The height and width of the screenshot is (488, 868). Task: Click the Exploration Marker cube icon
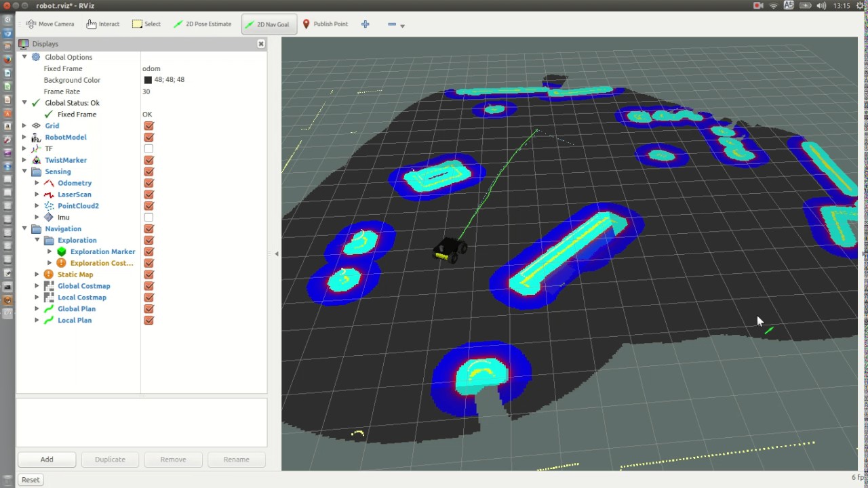pyautogui.click(x=62, y=251)
